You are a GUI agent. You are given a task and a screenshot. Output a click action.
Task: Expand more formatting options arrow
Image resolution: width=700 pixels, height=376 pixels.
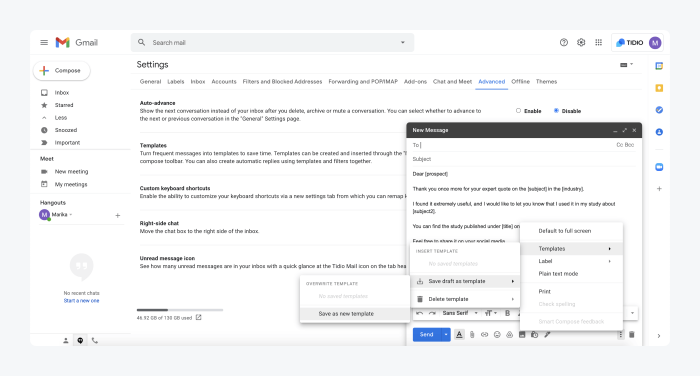(x=632, y=313)
